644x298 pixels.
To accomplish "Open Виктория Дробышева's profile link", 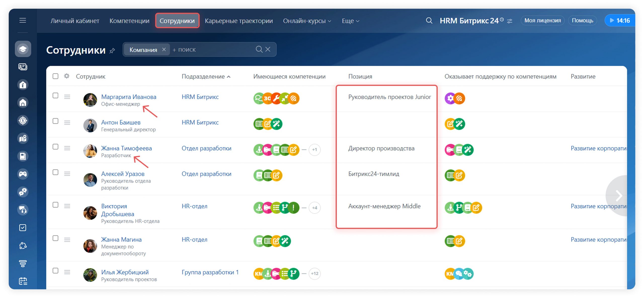I will 117,210.
